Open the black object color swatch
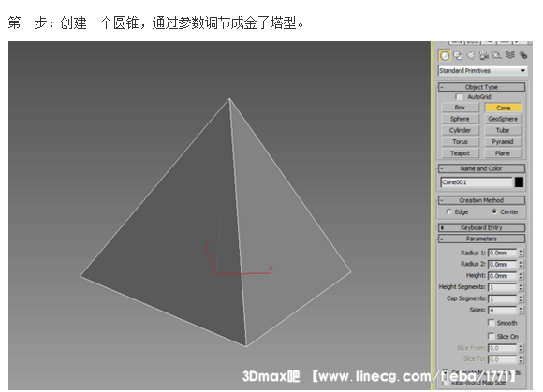Image resolution: width=543 pixels, height=392 pixels. pos(519,182)
